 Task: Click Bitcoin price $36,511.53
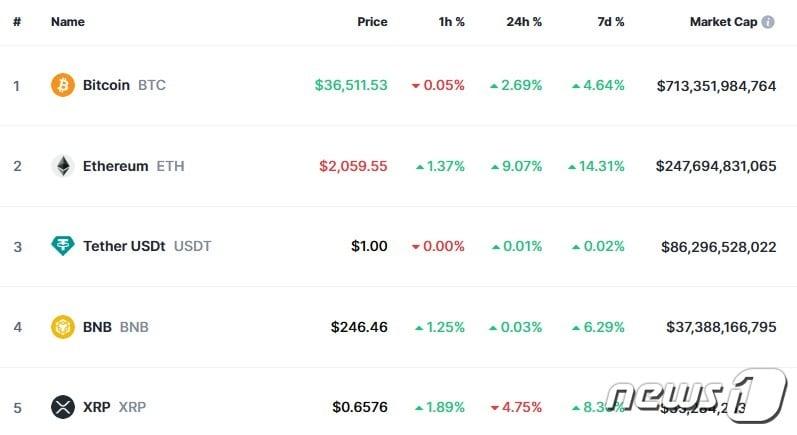(351, 85)
